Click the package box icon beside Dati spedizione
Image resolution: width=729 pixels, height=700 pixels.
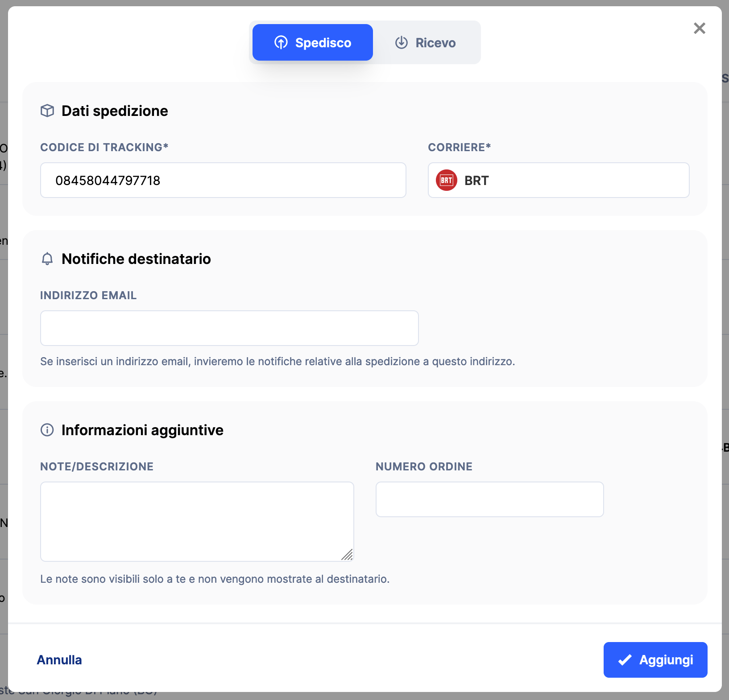47,111
